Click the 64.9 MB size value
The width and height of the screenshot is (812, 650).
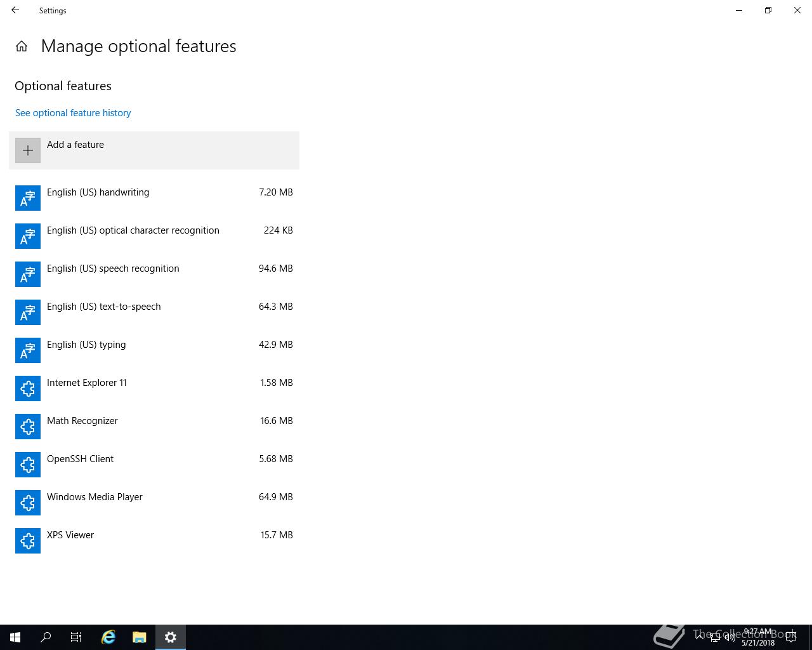[276, 497]
